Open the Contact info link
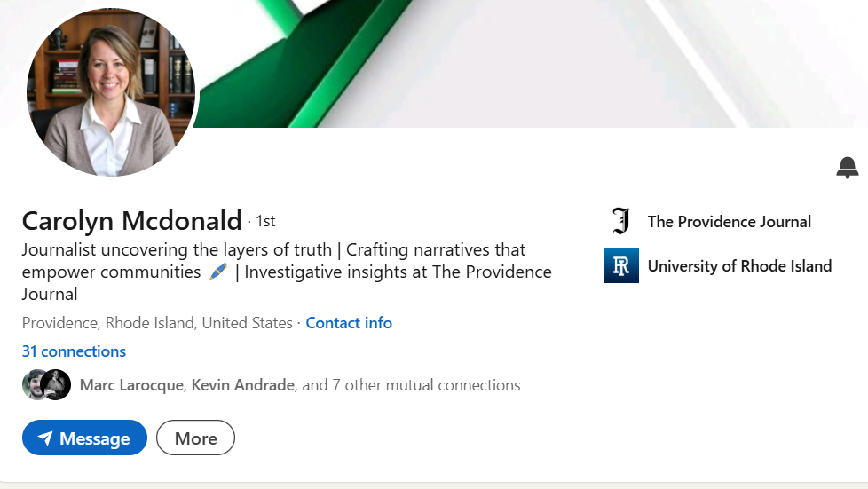The width and height of the screenshot is (868, 489). (349, 323)
